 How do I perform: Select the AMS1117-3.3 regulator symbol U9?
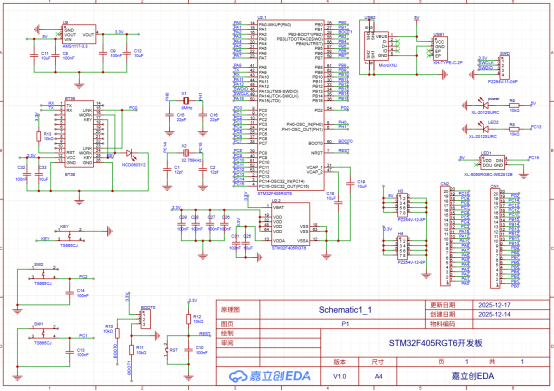click(x=79, y=34)
